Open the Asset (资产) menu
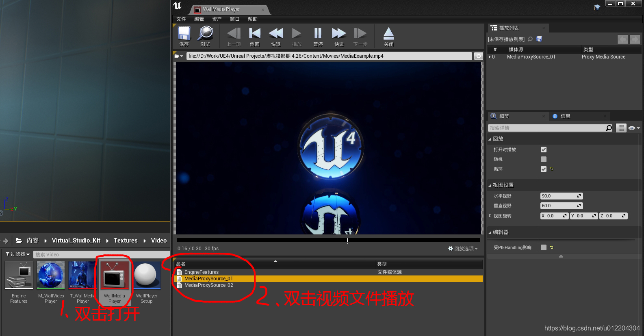644x336 pixels. click(217, 19)
